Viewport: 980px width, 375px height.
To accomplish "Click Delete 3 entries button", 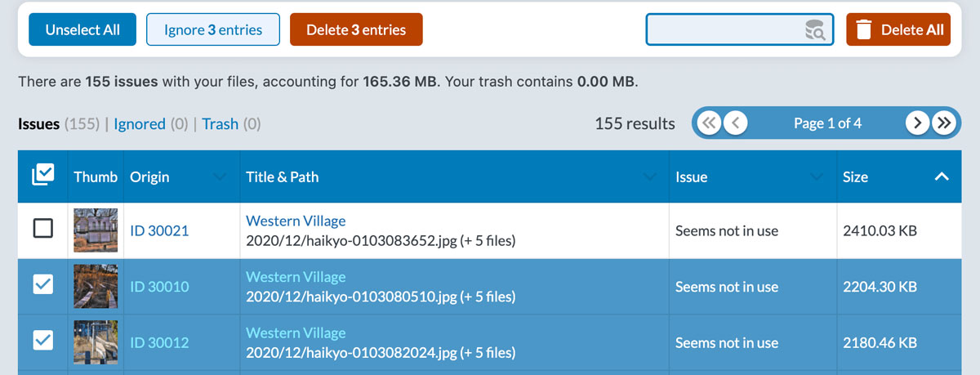I will tap(356, 29).
